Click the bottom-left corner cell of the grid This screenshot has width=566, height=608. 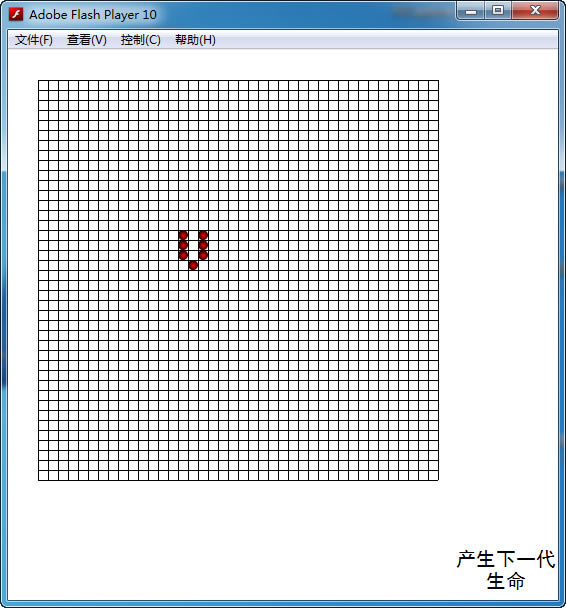(43, 475)
